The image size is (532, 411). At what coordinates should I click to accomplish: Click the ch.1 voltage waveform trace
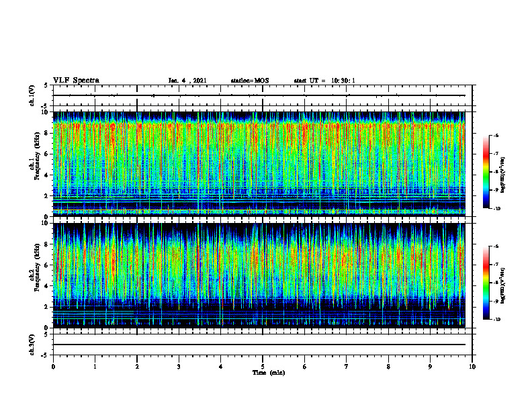pos(259,95)
